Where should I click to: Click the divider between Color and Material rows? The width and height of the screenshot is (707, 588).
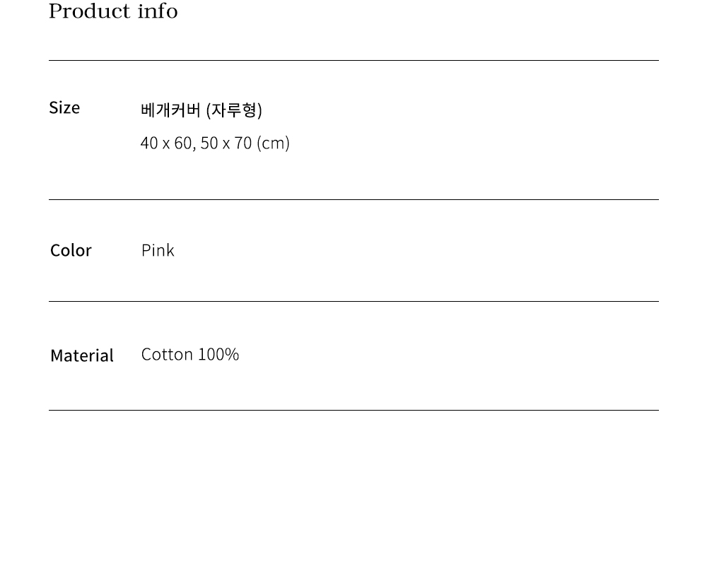[x=353, y=302]
